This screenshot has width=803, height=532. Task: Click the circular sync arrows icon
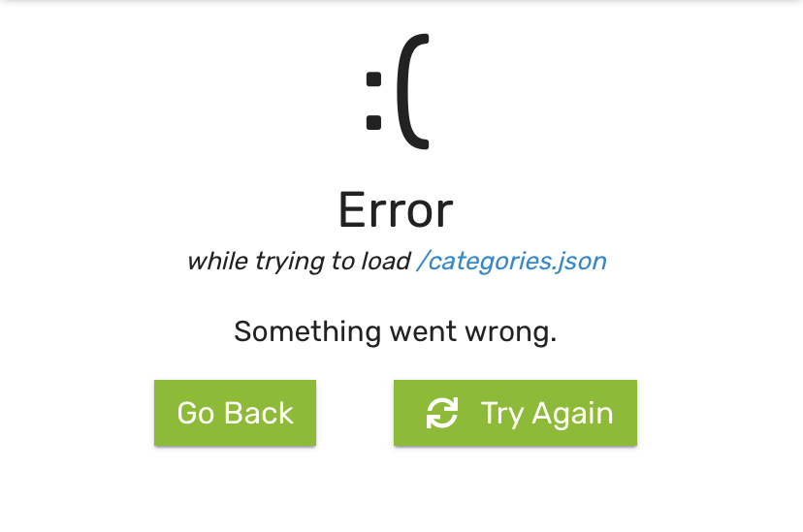pyautogui.click(x=442, y=413)
